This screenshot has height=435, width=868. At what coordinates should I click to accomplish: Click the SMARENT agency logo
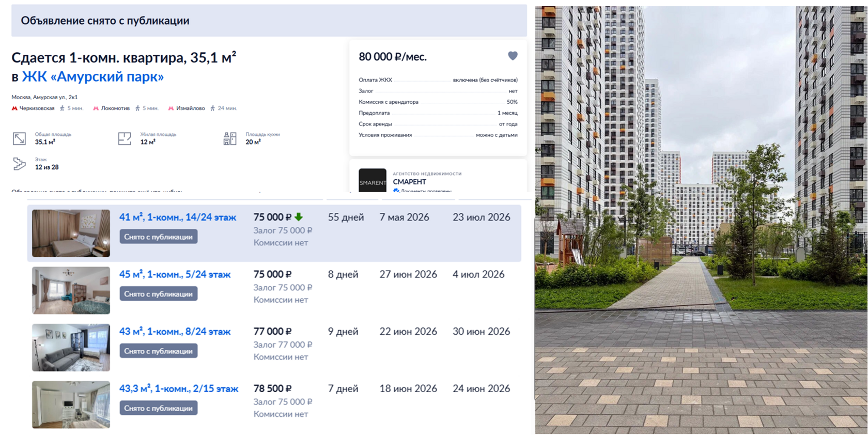click(x=373, y=180)
